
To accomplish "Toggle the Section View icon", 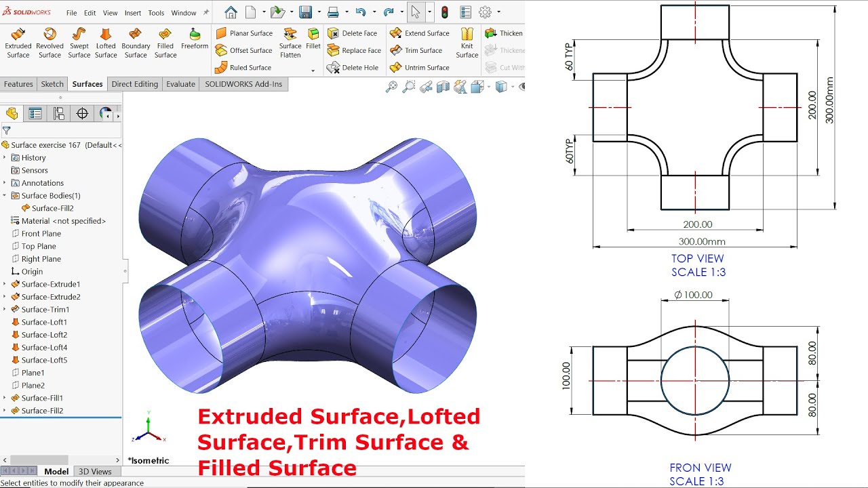I will point(443,87).
